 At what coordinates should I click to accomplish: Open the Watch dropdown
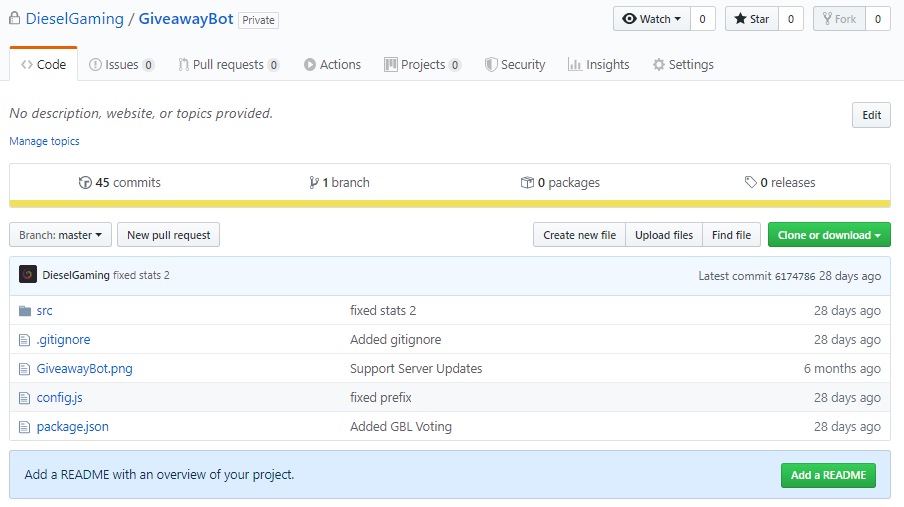click(x=651, y=19)
